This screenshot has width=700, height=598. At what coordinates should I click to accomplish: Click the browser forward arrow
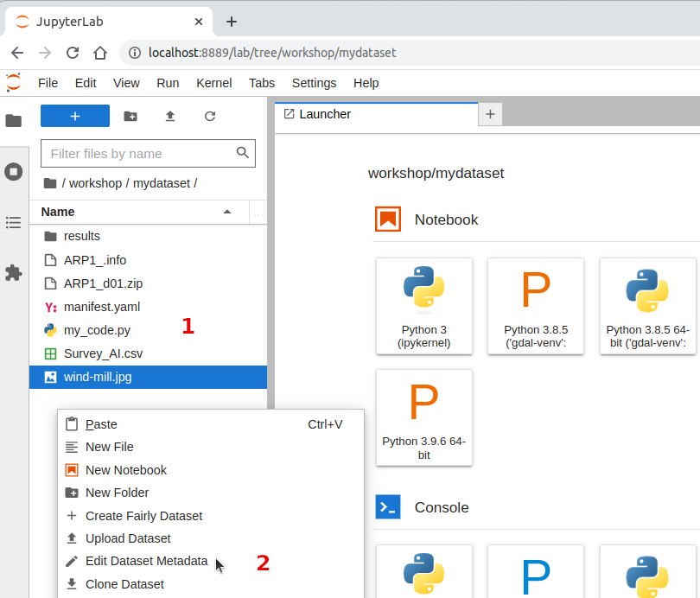[45, 53]
